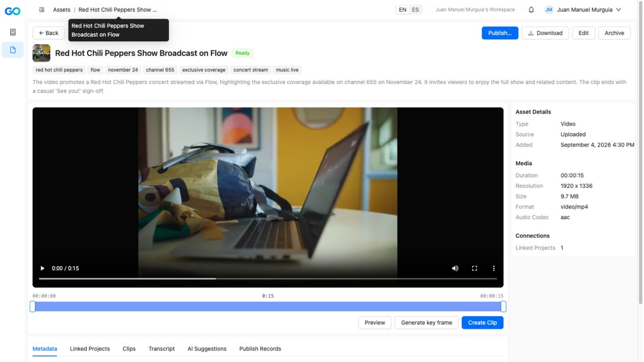Click the Added date value
This screenshot has width=644, height=362.
(597, 145)
